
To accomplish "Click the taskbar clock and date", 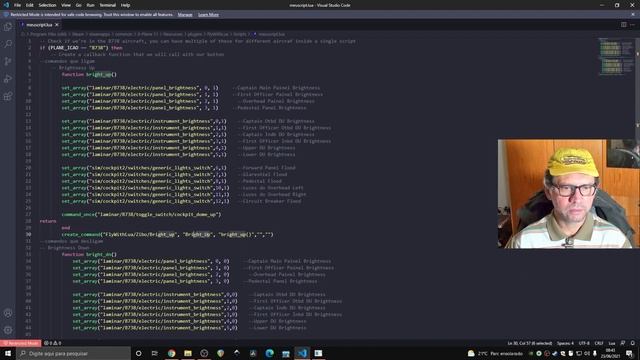I will [611, 353].
